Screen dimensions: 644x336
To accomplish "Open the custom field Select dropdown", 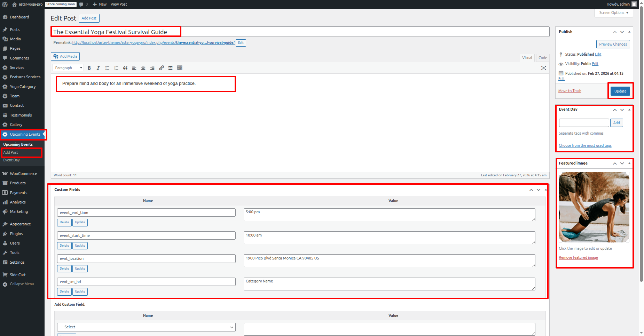I will [146, 327].
